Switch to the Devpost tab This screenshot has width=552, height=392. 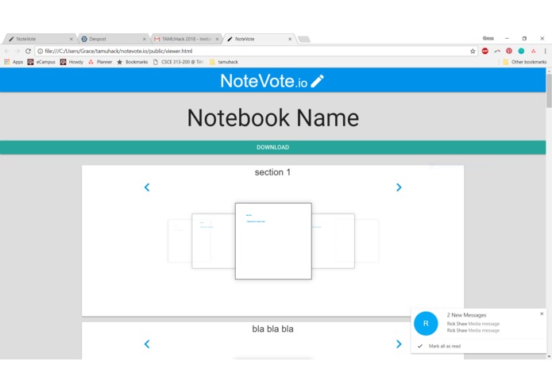click(112, 39)
